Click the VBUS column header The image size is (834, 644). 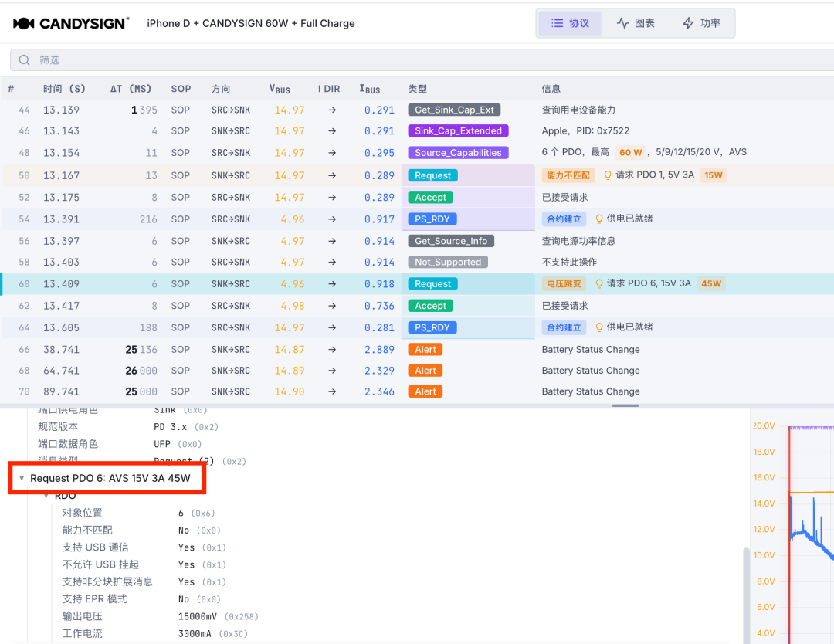280,89
